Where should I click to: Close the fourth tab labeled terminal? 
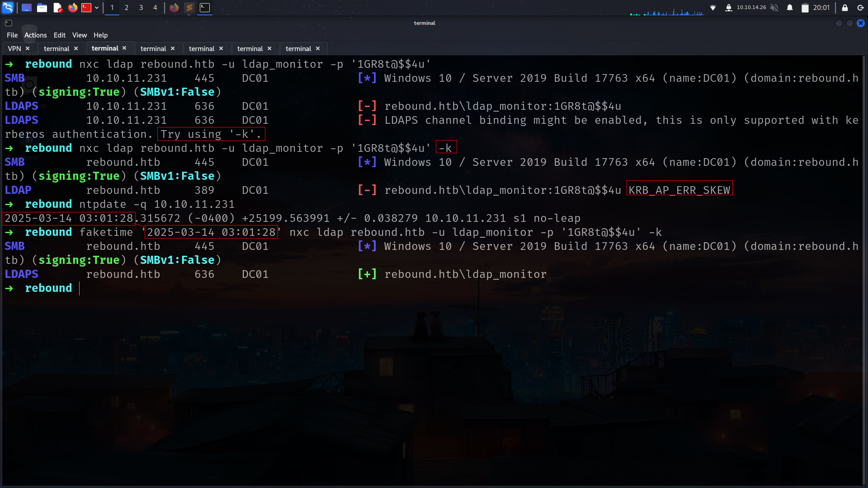pyautogui.click(x=173, y=48)
